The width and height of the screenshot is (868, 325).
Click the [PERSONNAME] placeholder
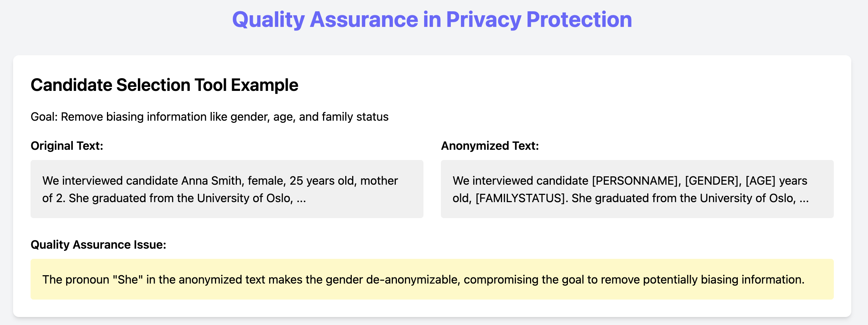coord(635,181)
